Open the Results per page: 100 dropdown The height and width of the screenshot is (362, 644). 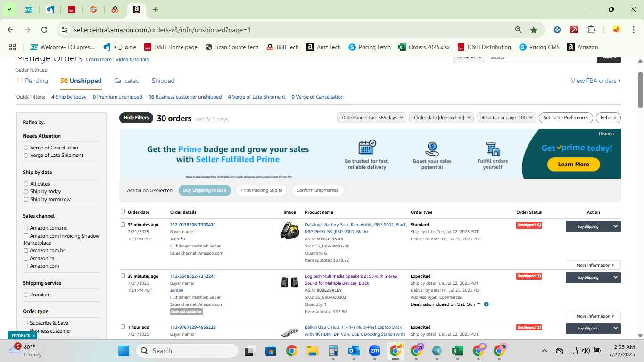click(x=506, y=118)
